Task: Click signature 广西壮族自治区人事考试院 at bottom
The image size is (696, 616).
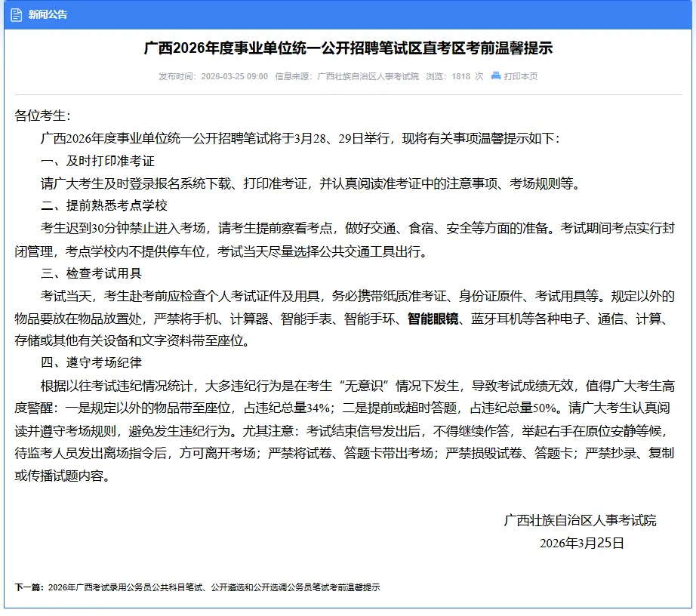Action: (x=580, y=520)
